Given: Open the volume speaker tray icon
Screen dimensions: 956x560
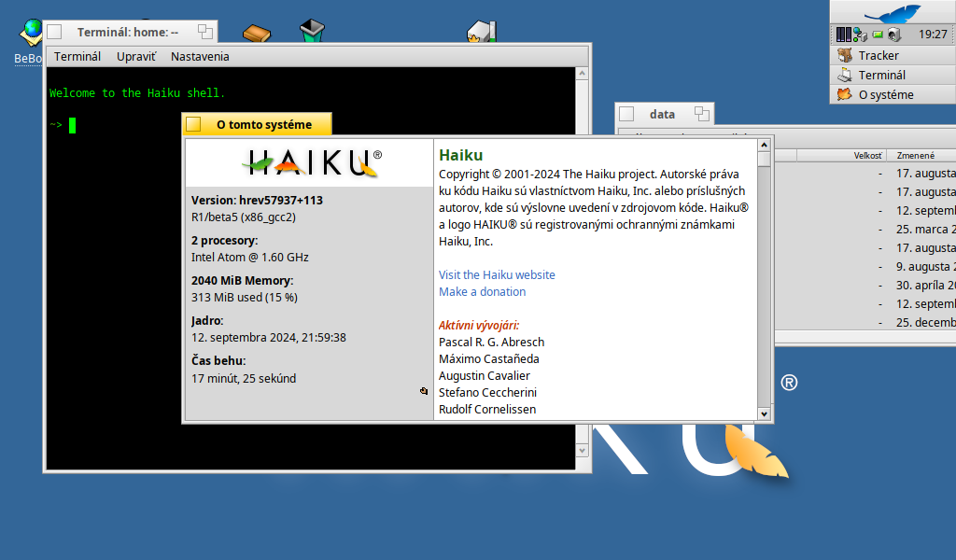Looking at the screenshot, I should tap(893, 35).
